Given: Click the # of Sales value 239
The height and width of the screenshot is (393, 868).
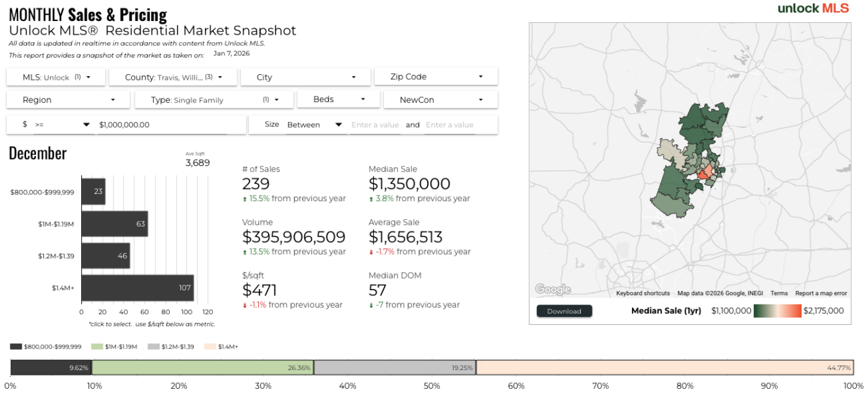Looking at the screenshot, I should (256, 184).
